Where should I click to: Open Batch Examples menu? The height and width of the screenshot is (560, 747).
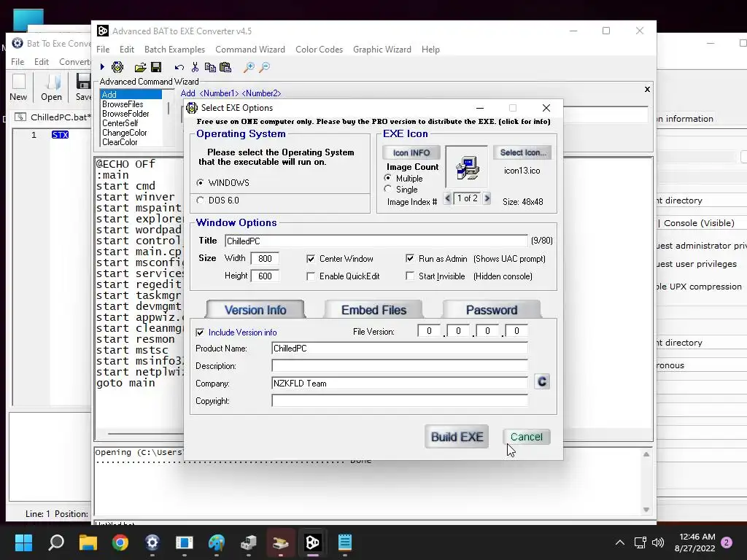174,50
